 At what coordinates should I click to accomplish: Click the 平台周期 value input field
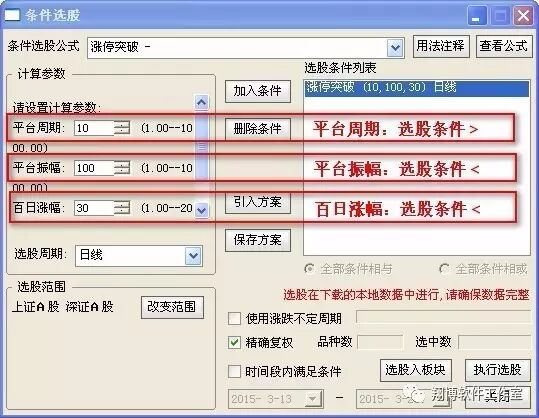tap(94, 128)
